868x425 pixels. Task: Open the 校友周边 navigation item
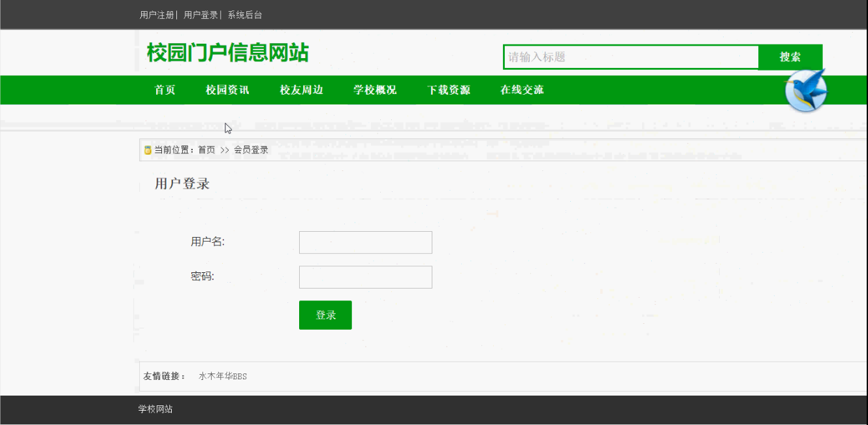[301, 90]
